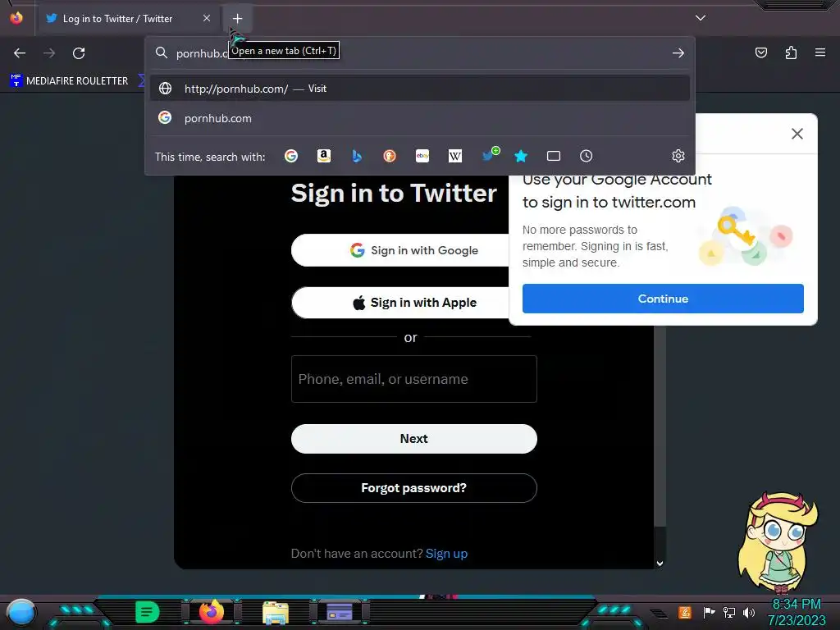Screen dimensions: 840x630
Task: Open the MEDIAFIRE ROULETTER bookmark
Action: (69, 81)
